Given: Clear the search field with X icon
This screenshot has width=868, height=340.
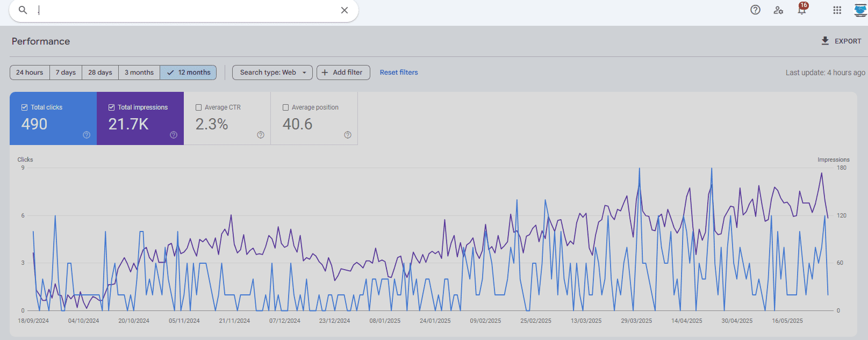Looking at the screenshot, I should (x=345, y=10).
